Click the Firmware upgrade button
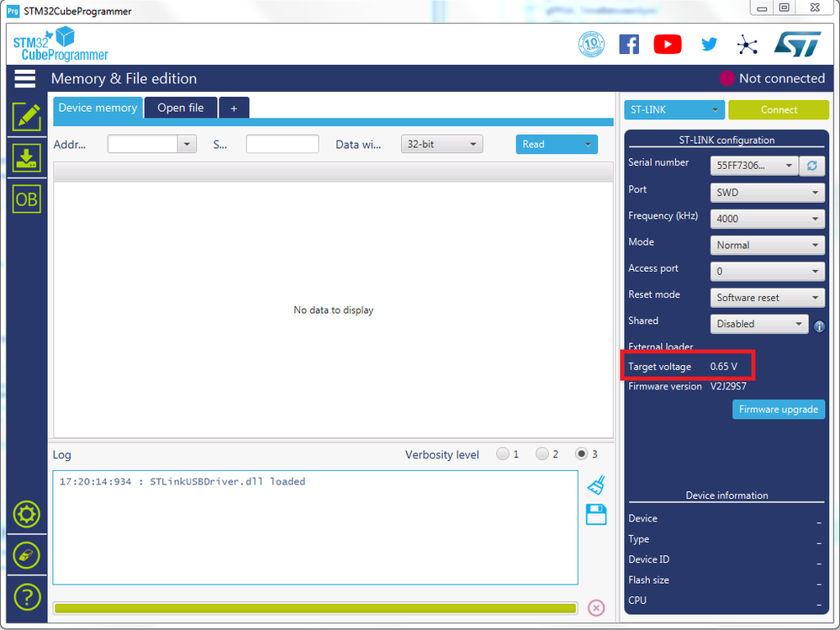Image resolution: width=840 pixels, height=630 pixels. [779, 410]
